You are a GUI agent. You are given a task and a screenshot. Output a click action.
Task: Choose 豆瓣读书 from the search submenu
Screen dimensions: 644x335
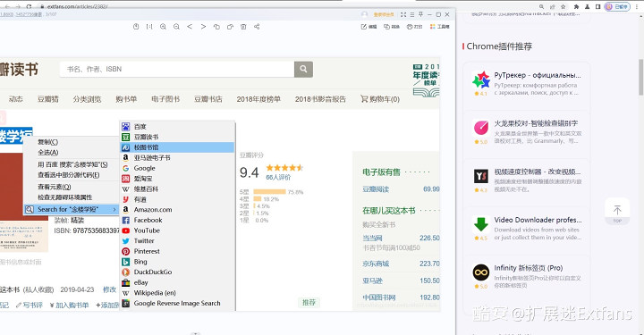178,137
